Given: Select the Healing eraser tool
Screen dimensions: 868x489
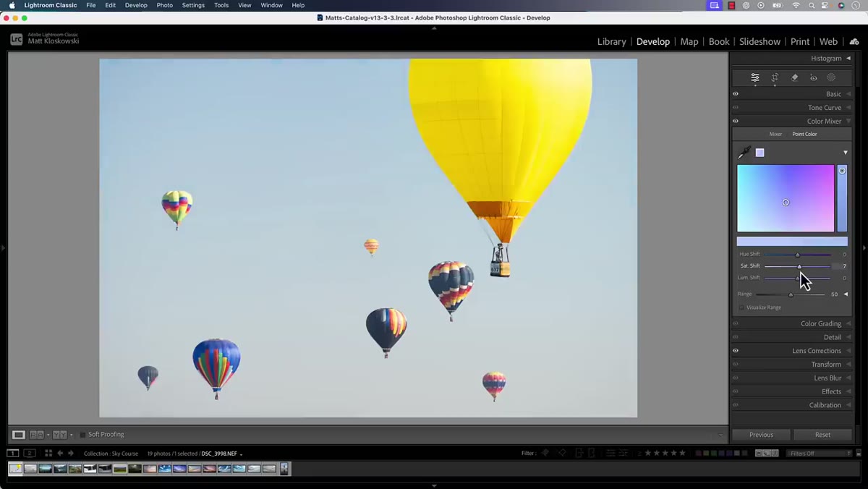Looking at the screenshot, I should coord(794,77).
